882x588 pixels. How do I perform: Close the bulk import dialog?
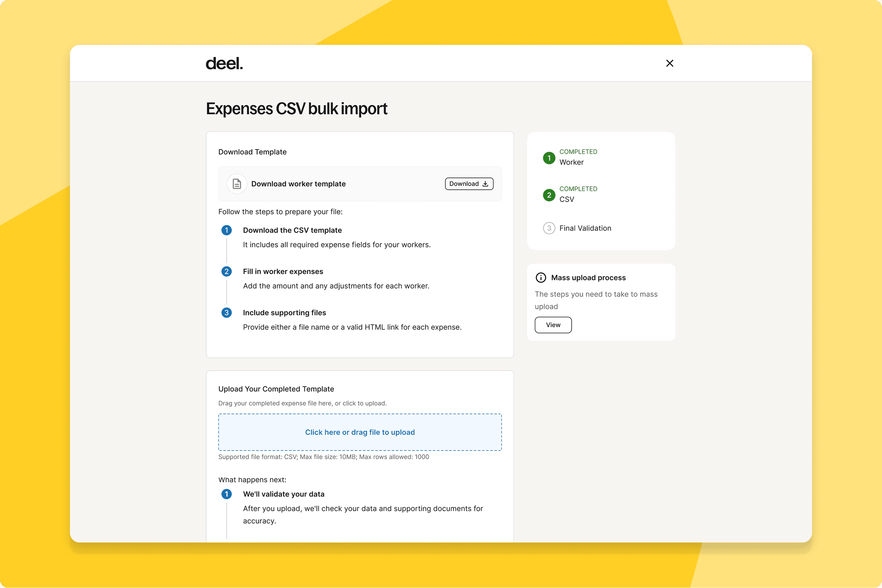(x=669, y=64)
